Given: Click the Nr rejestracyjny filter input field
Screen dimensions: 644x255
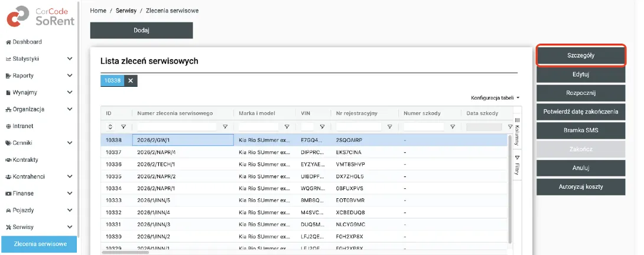Looking at the screenshot, I should point(359,126).
